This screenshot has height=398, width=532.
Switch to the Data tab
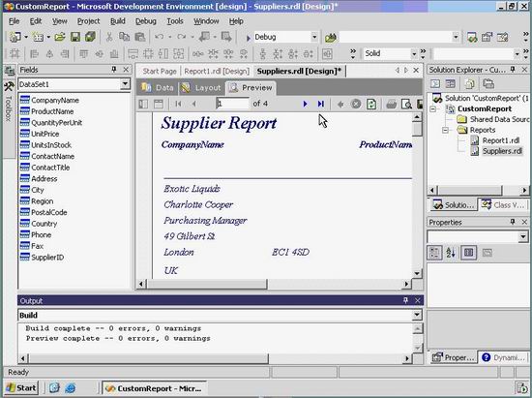click(158, 88)
